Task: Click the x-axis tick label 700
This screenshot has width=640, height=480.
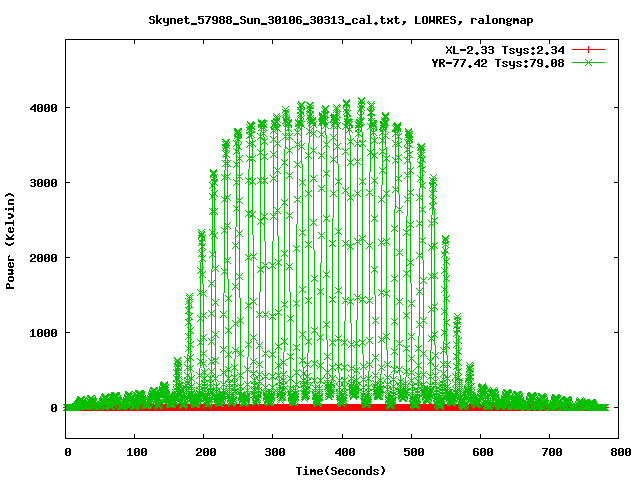Action: pyautogui.click(x=552, y=452)
